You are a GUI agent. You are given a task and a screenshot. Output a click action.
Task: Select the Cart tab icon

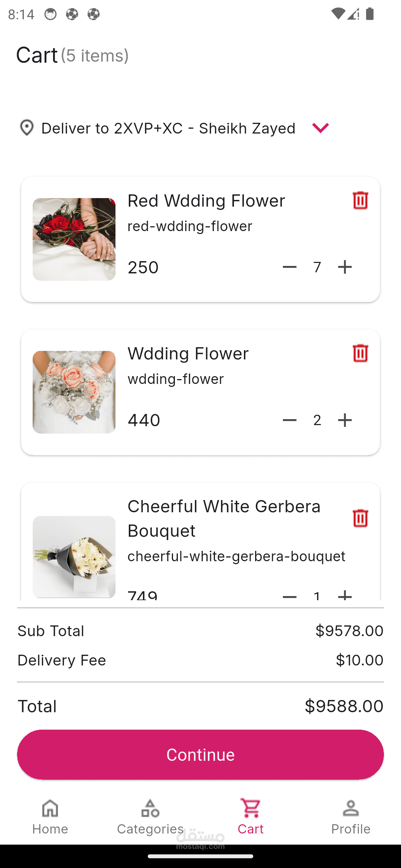point(251,808)
